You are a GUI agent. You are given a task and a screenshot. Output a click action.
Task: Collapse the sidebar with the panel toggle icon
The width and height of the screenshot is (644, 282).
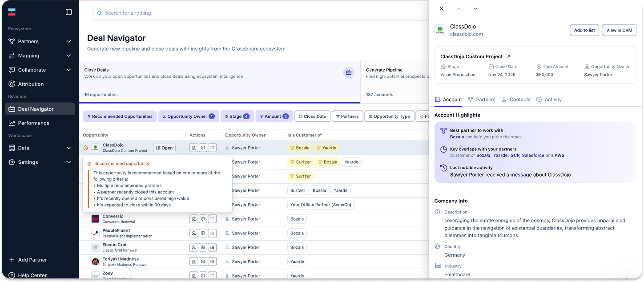[x=68, y=12]
